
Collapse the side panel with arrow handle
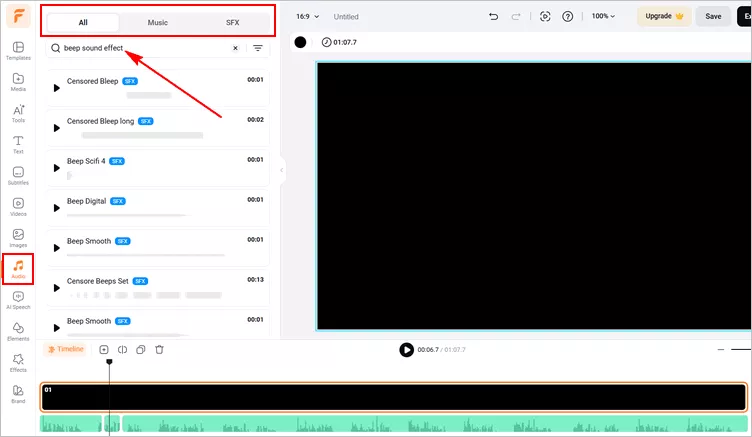tap(282, 170)
